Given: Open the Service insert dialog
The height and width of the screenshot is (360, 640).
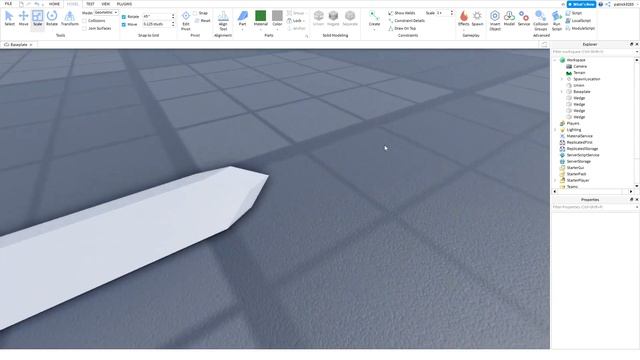Looking at the screenshot, I should click(x=524, y=18).
